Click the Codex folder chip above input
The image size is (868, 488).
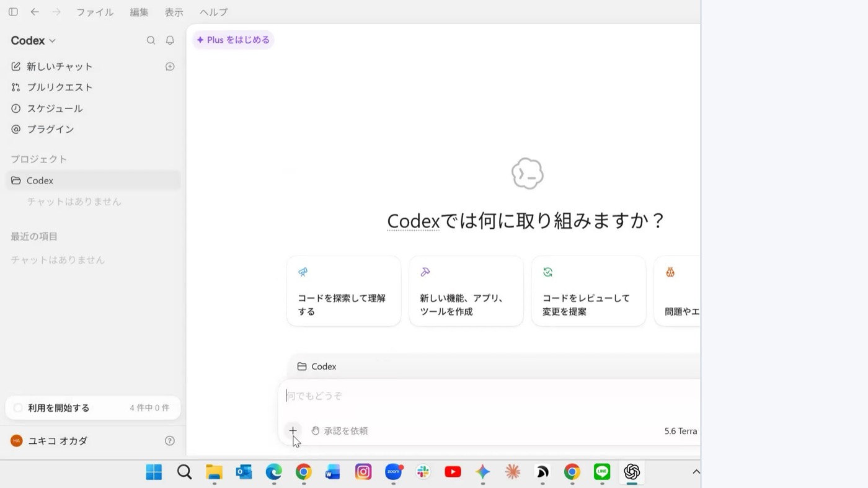[317, 366]
